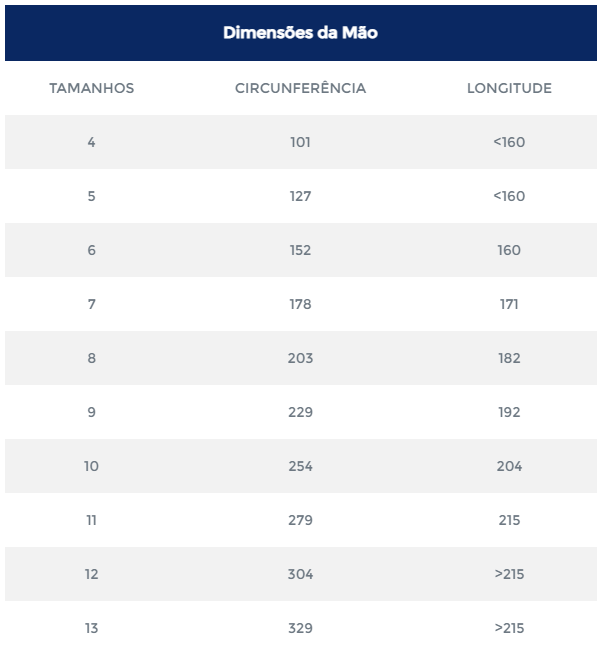Click the longitude value for size 5

click(x=509, y=196)
